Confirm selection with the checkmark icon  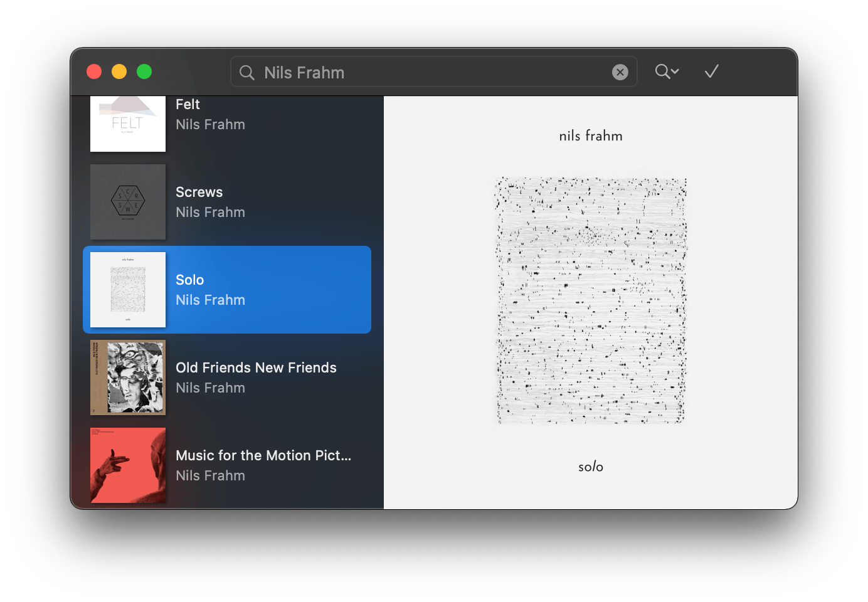coord(711,71)
